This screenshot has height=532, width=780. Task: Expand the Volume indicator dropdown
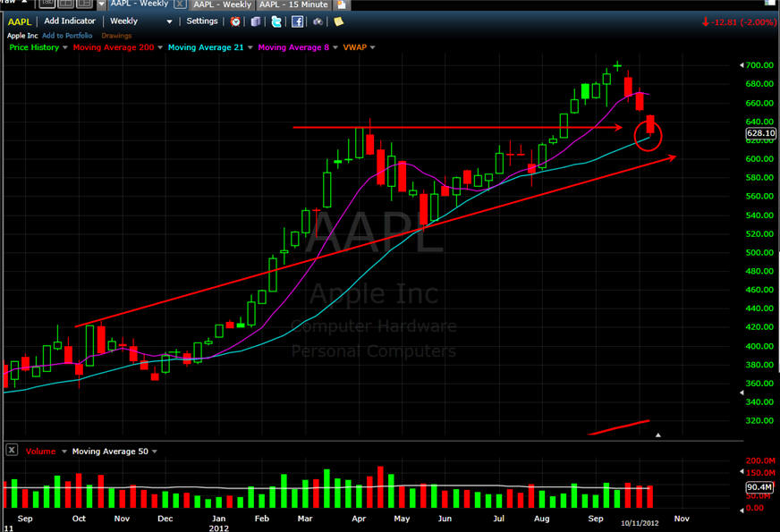[x=64, y=452]
